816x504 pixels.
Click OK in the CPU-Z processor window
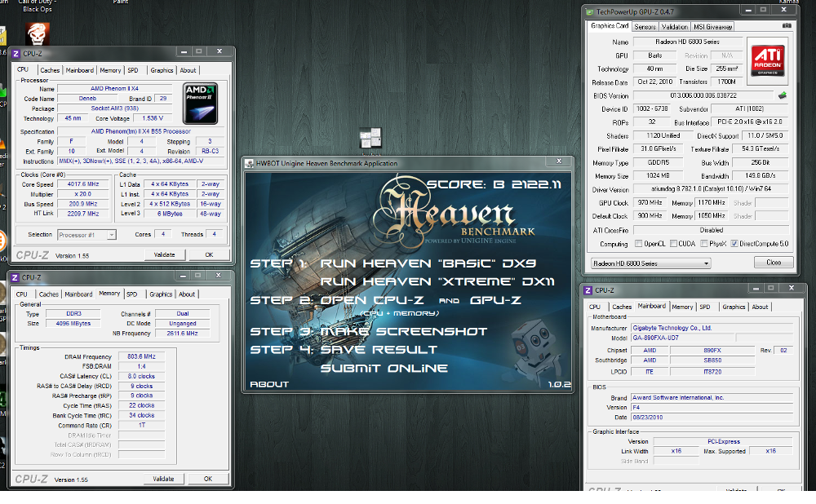tap(209, 255)
